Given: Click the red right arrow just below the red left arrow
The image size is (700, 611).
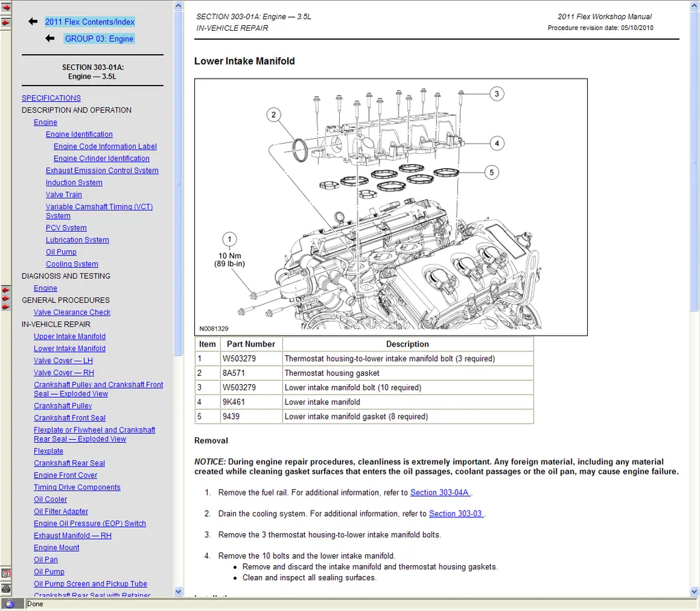Looking at the screenshot, I should click(x=5, y=23).
